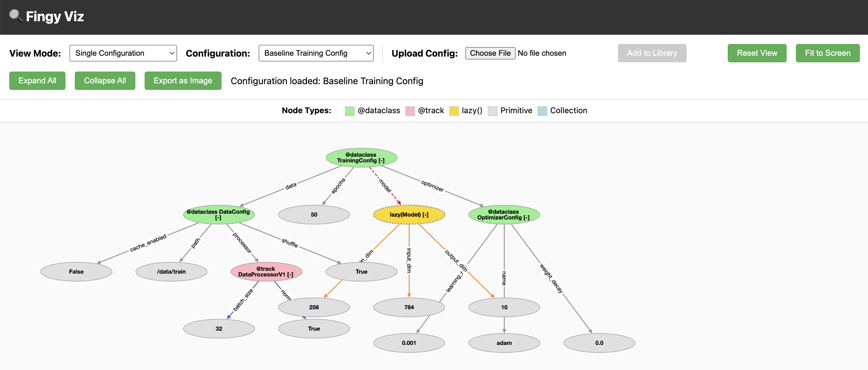The width and height of the screenshot is (868, 370).
Task: Click the yellow lazy() legend swatch
Action: tap(454, 111)
